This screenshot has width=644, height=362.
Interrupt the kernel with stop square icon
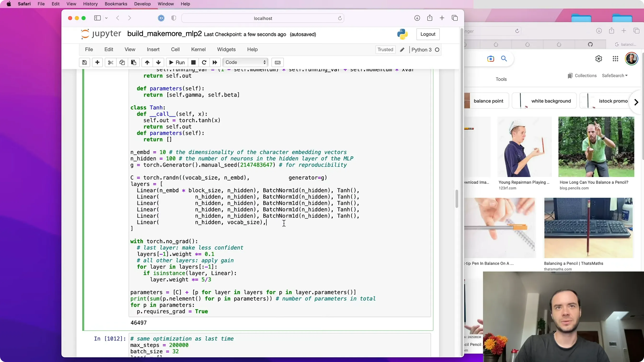[193, 62]
